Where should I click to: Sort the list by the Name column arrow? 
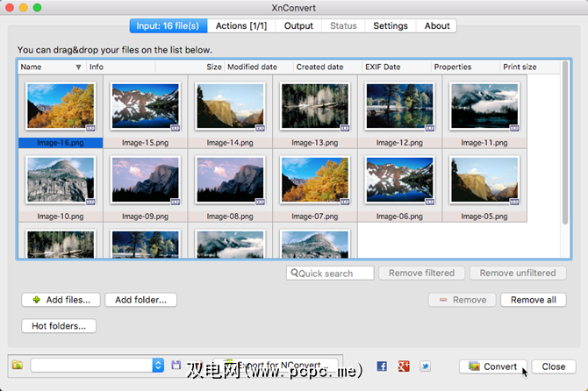[78, 67]
